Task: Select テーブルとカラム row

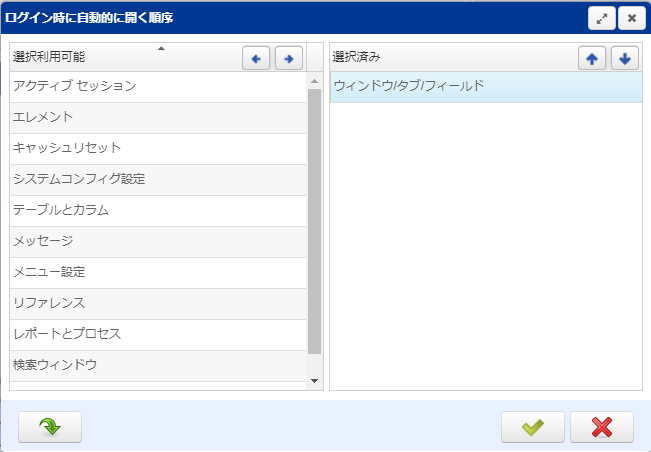Action: pos(158,211)
